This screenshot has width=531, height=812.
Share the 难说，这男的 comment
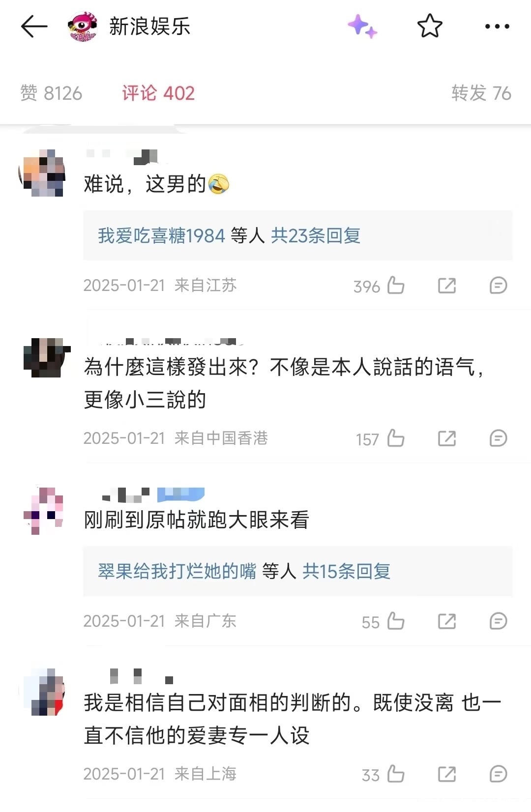coord(447,286)
